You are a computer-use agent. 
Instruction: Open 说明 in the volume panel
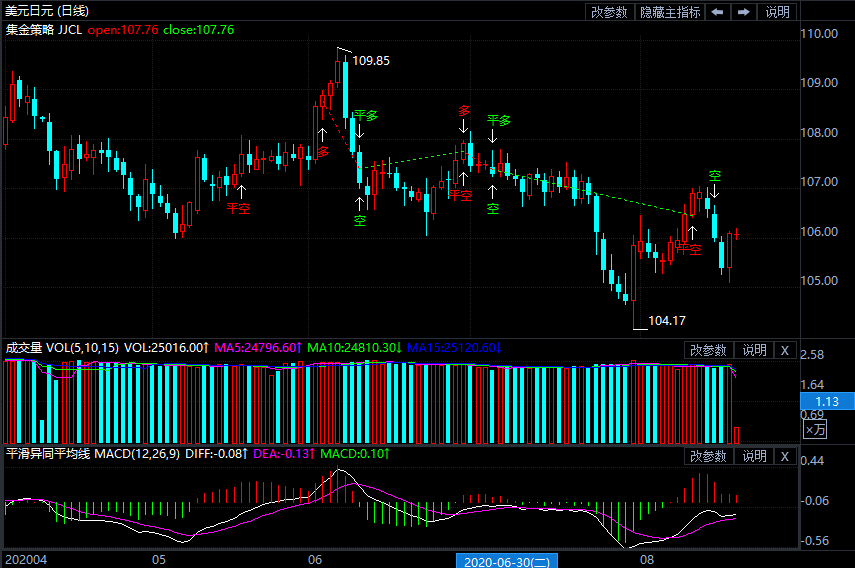754,350
